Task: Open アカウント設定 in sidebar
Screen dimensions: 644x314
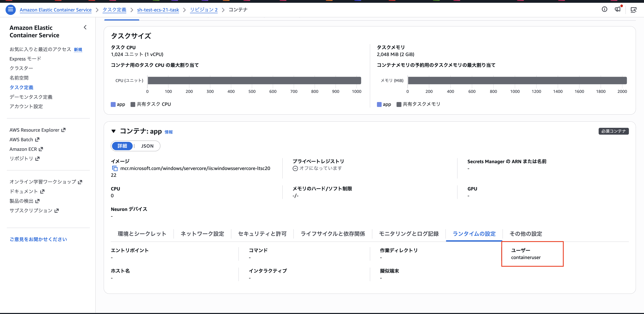Action: click(26, 106)
